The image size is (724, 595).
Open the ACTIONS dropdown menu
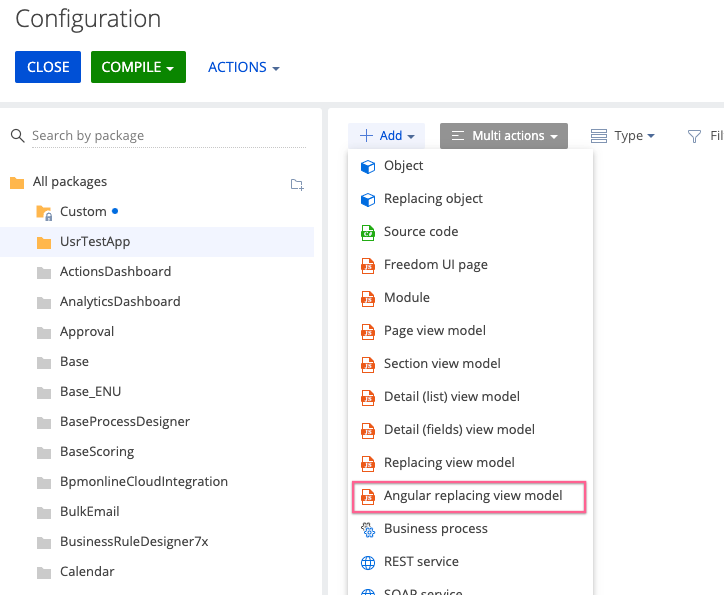click(x=243, y=67)
